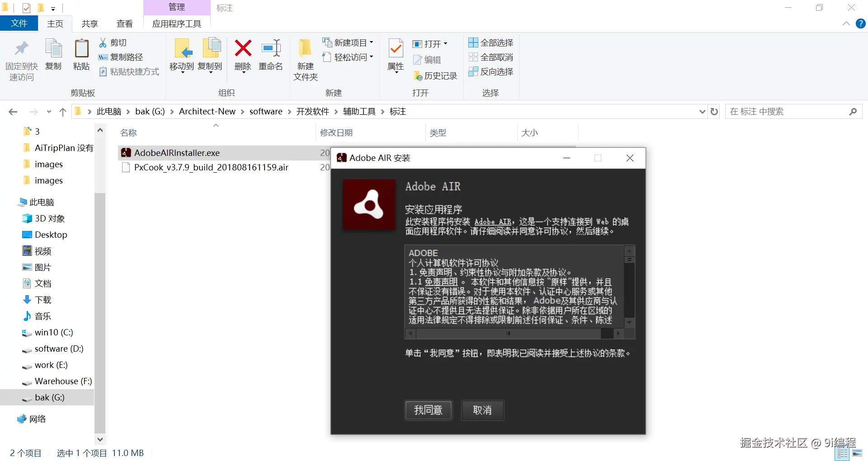Pin folder to Quick access icon

coord(21,49)
